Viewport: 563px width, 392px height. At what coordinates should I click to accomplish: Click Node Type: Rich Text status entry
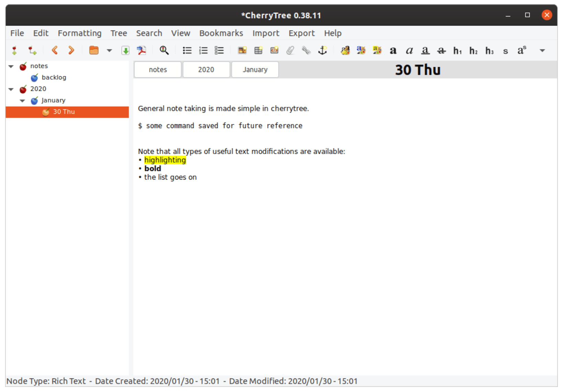point(46,381)
